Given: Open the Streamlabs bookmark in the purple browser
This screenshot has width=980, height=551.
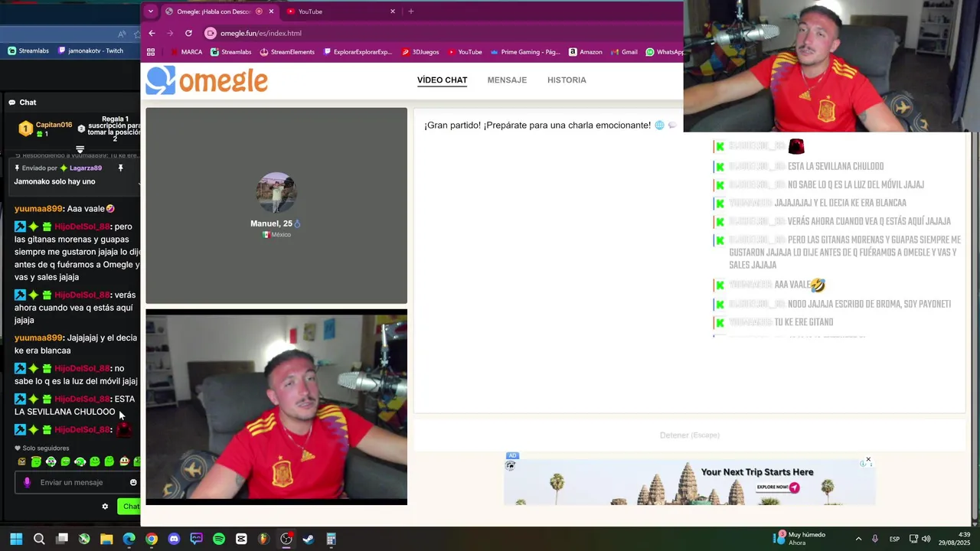Looking at the screenshot, I should coord(230,52).
